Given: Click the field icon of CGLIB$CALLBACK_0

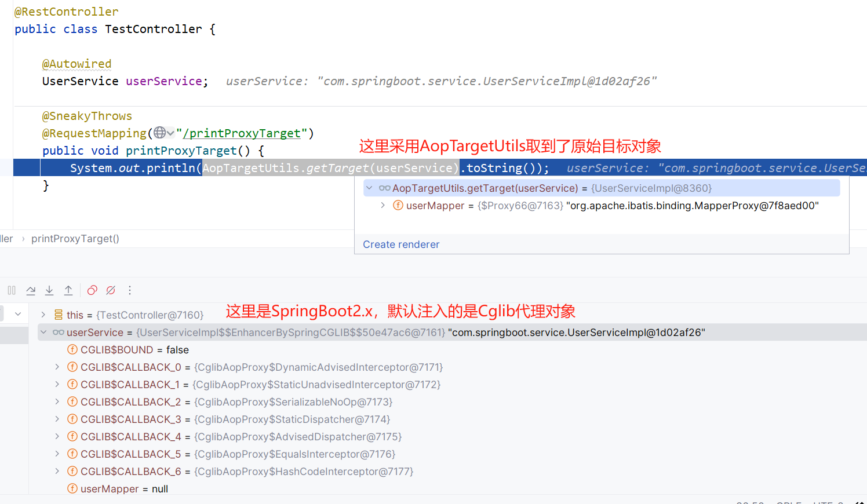Looking at the screenshot, I should (x=72, y=367).
